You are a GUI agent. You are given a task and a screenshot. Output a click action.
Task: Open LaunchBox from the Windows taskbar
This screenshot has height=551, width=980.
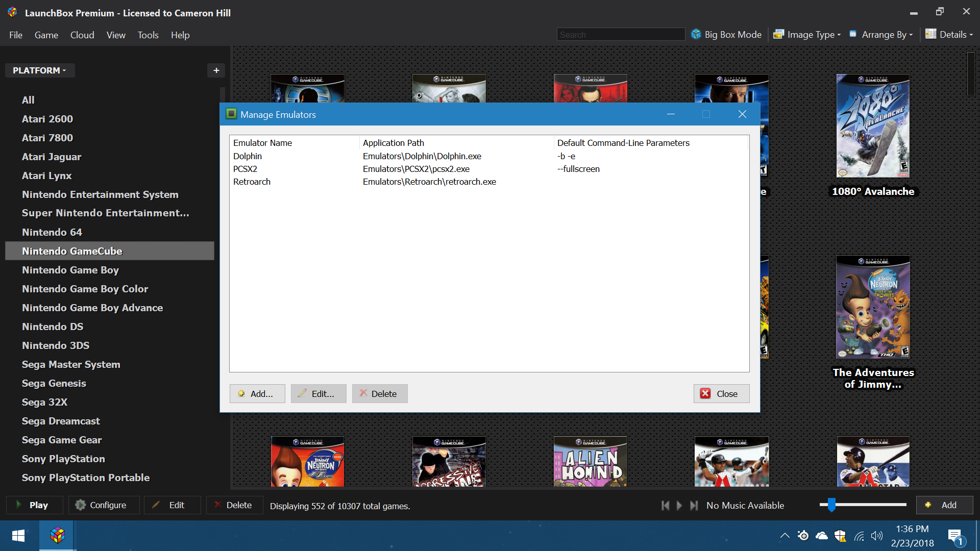click(58, 536)
